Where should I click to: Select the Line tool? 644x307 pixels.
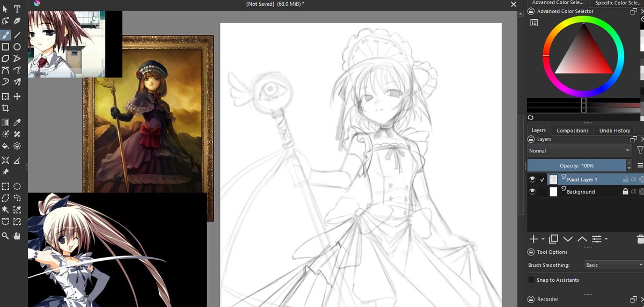17,34
